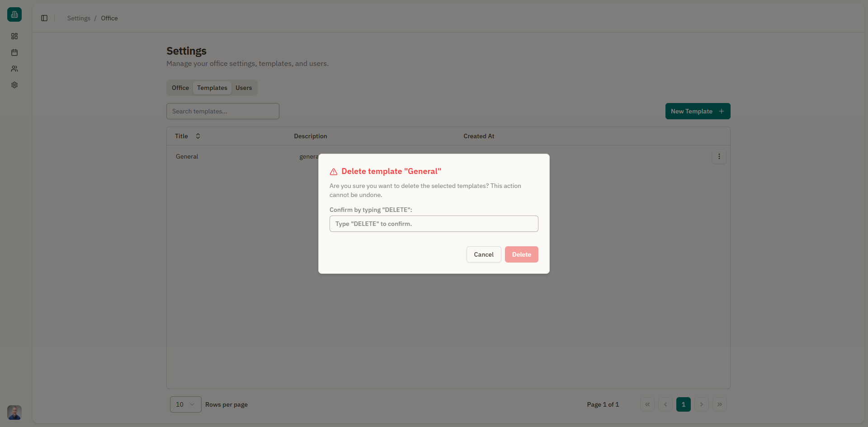Toggle sorting on the Title column
868x427 pixels.
point(181,136)
